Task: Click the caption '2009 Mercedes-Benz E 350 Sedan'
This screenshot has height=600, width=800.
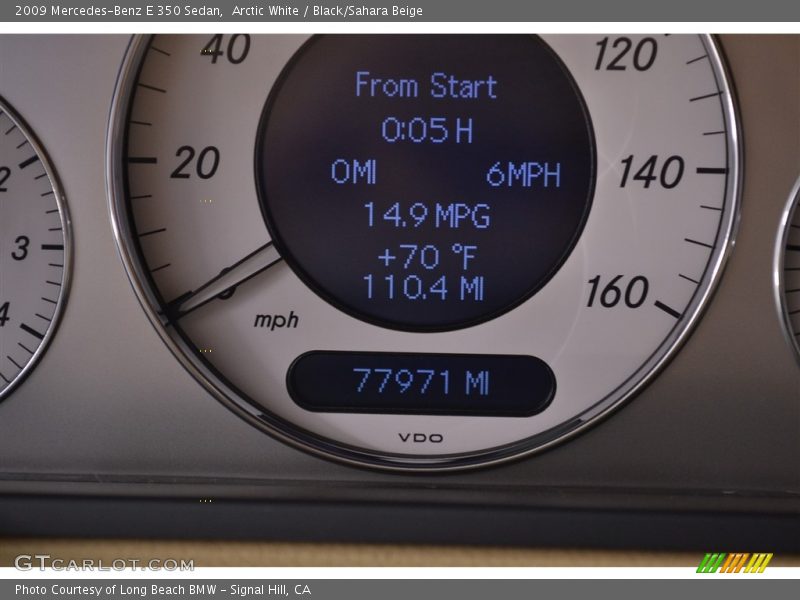Action: tap(118, 10)
